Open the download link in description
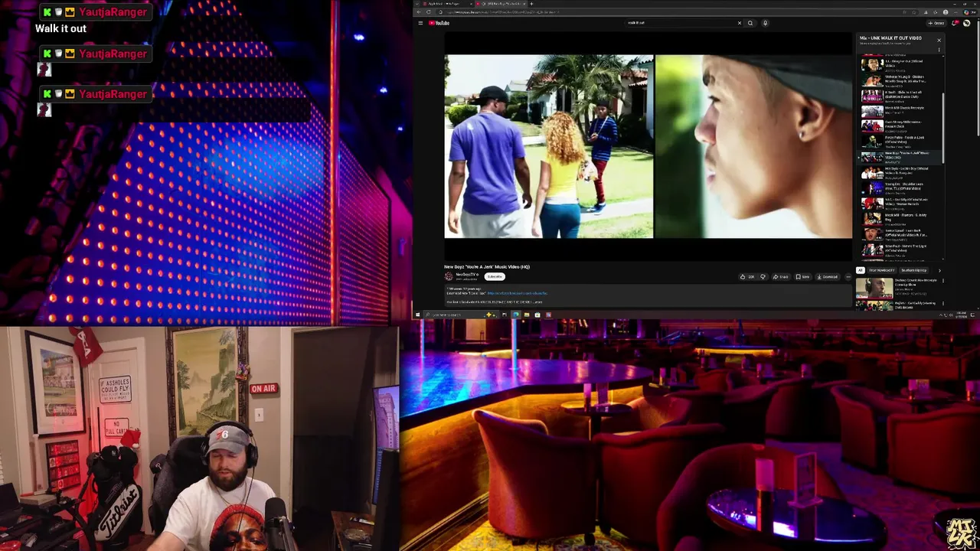Viewport: 980px width, 551px height. [518, 293]
